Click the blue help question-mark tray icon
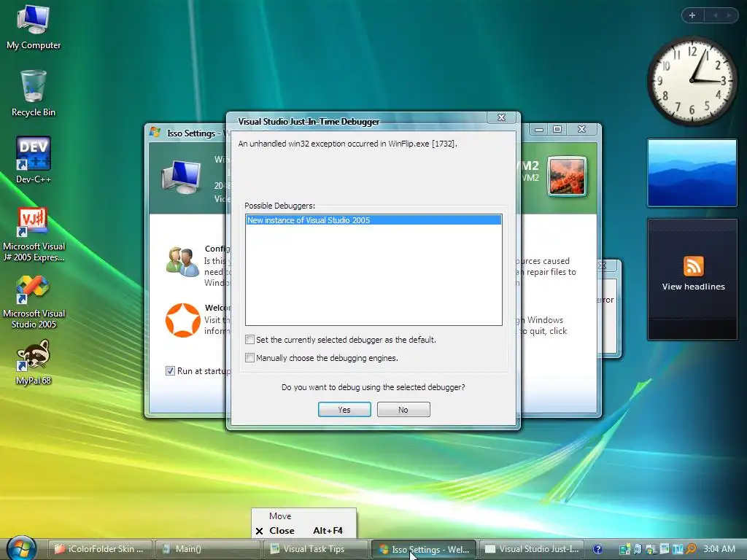747x560 pixels. tap(597, 549)
